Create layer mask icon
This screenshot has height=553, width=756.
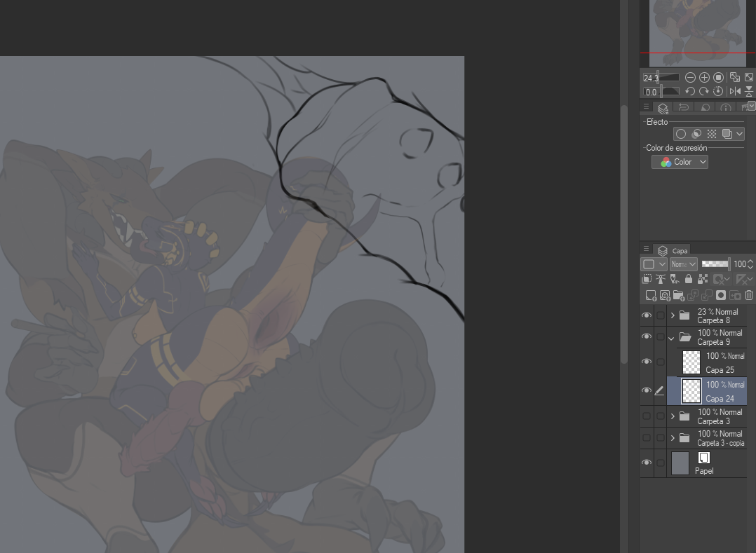point(721,295)
